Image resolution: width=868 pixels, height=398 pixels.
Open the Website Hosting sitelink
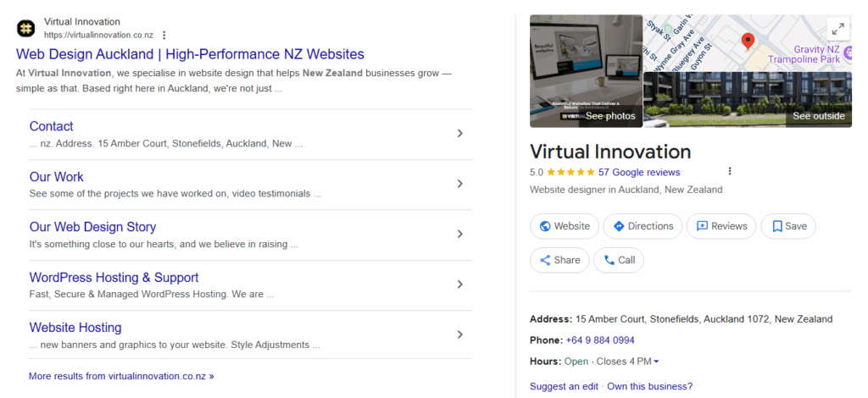coord(75,327)
